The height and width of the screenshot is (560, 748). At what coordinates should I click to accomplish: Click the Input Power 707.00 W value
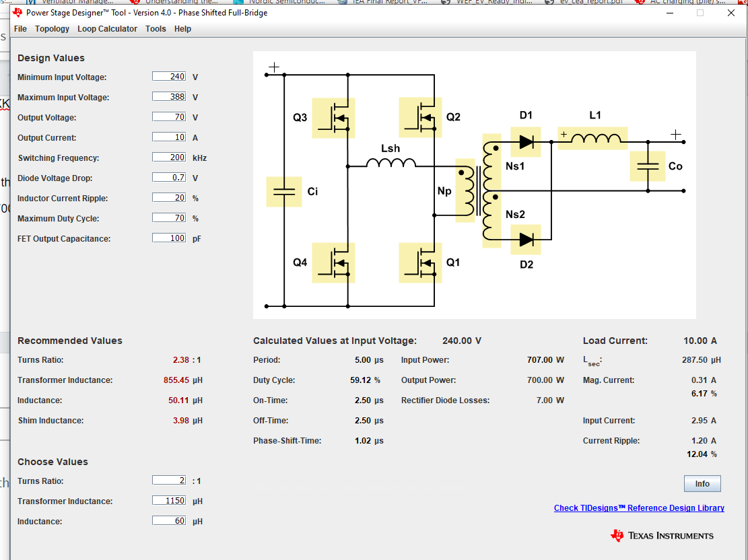click(x=545, y=360)
